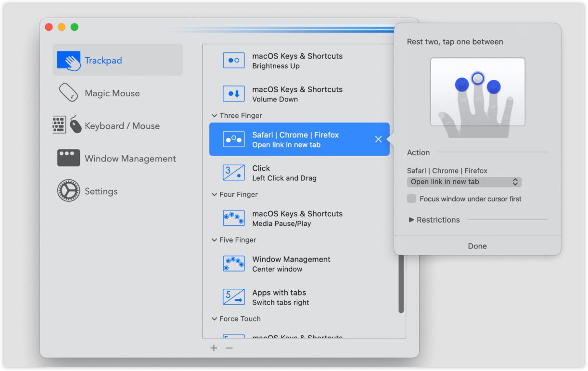Collapse the Force Touch group
This screenshot has height=371, width=588.
(x=214, y=319)
